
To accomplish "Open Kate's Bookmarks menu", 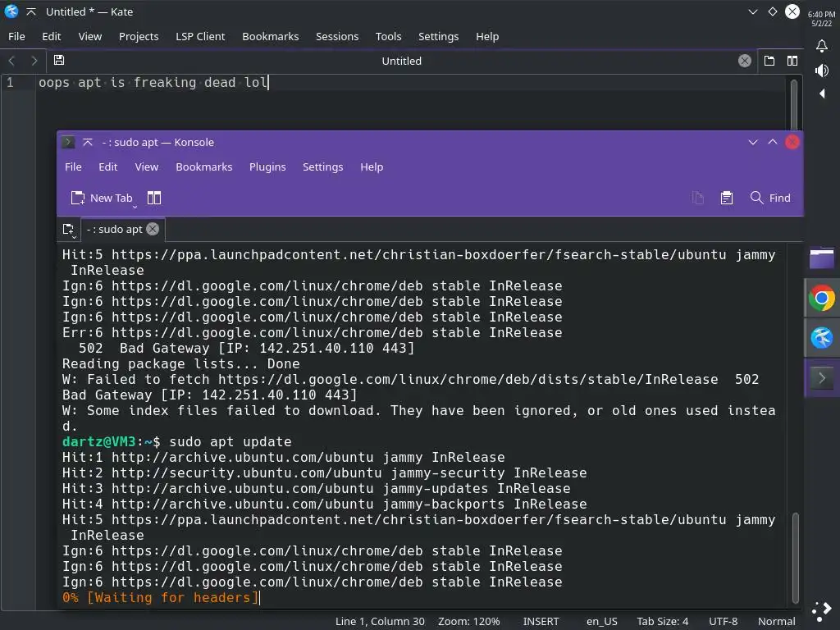I will (x=271, y=36).
